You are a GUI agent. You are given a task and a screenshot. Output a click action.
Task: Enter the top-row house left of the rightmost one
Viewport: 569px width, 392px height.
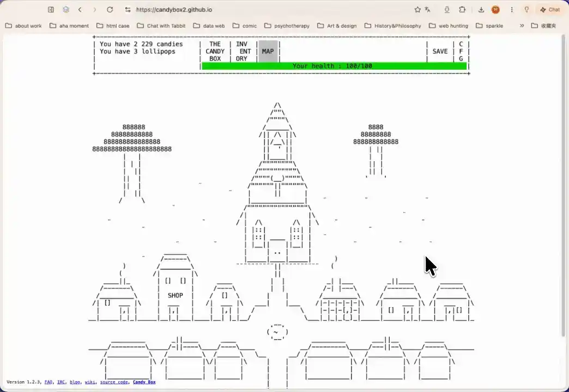400,301
